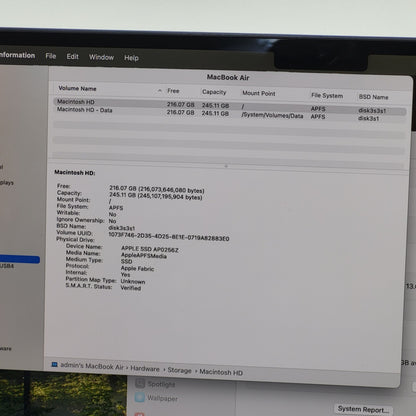Select the Macintosh HD - Data row

230,114
